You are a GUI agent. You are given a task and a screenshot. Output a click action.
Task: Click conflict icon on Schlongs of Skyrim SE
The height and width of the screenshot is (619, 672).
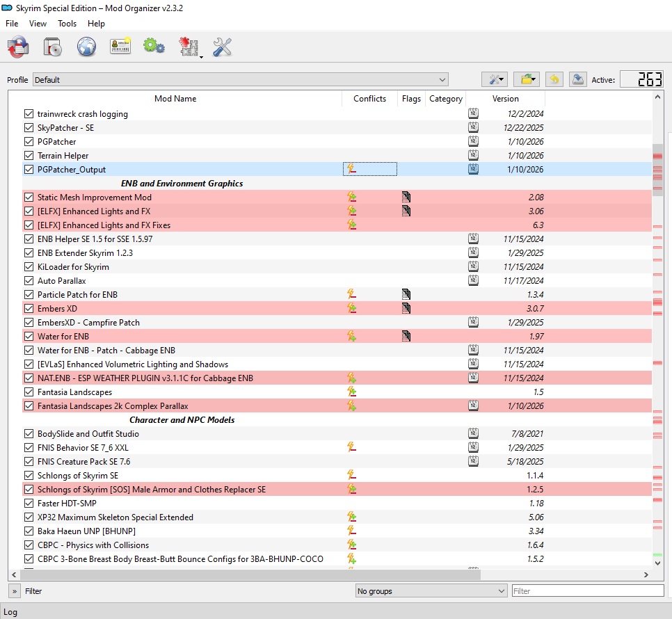tap(351, 475)
